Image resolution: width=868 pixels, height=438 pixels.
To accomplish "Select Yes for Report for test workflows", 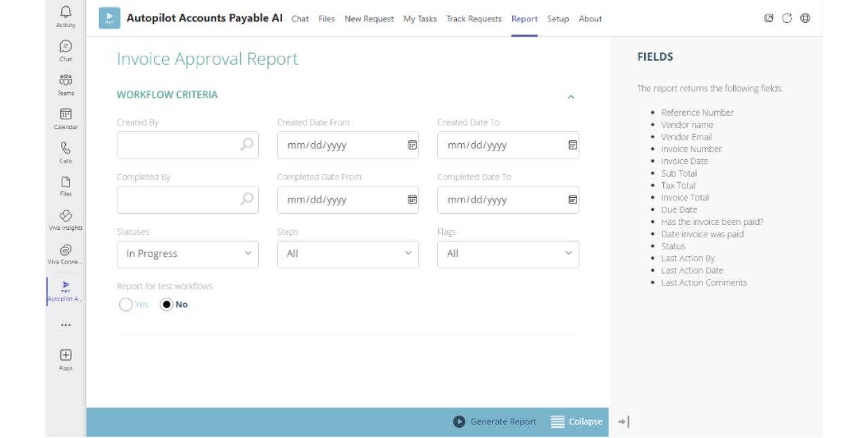I will coord(126,304).
